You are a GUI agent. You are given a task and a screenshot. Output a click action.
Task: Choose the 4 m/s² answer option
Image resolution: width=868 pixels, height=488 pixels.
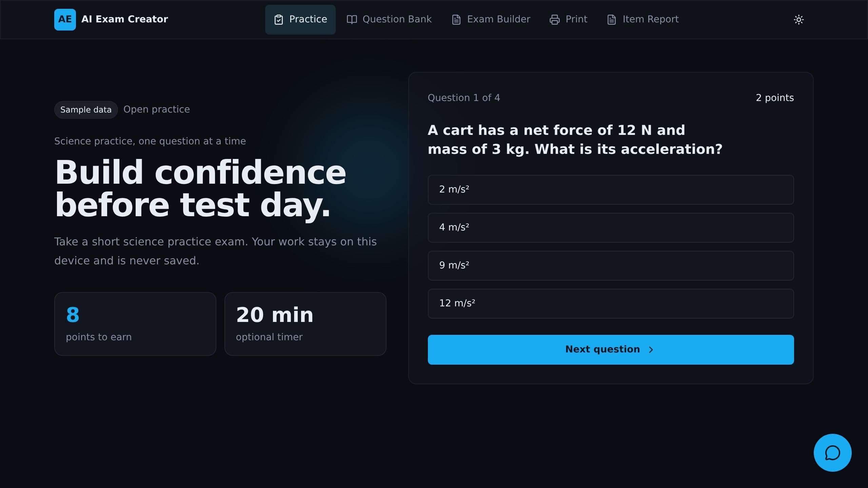[611, 227]
